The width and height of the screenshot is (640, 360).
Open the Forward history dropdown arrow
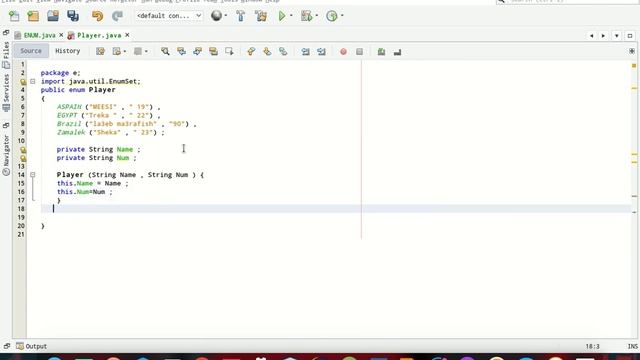146,51
